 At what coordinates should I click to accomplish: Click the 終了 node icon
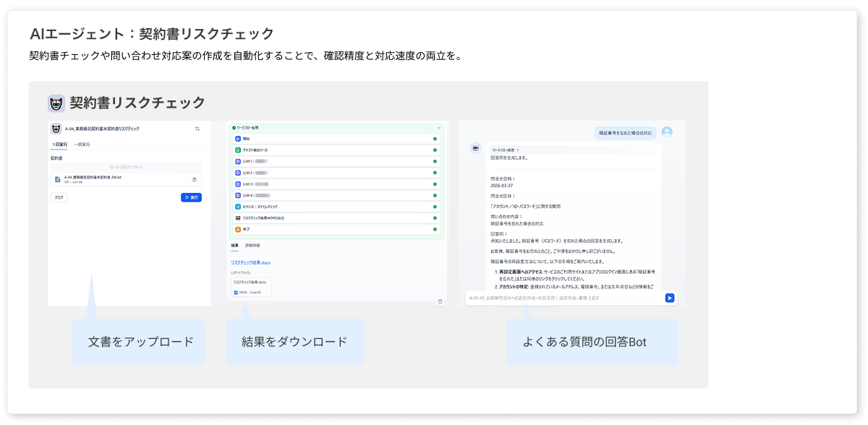tap(238, 229)
